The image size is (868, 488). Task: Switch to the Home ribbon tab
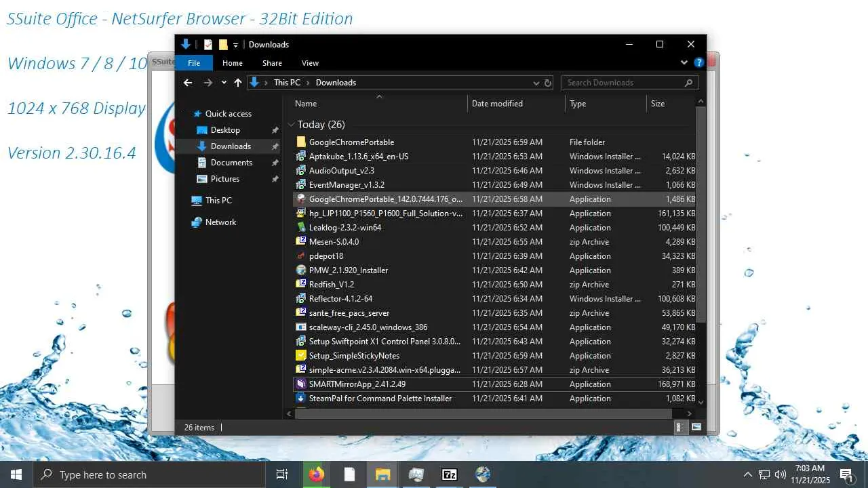coord(233,63)
